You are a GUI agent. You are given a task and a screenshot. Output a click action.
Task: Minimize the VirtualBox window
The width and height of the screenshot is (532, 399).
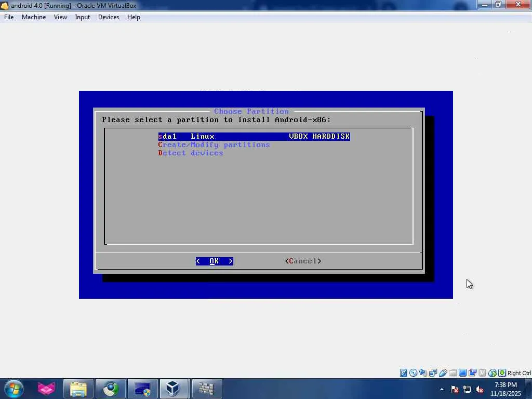pos(485,4)
